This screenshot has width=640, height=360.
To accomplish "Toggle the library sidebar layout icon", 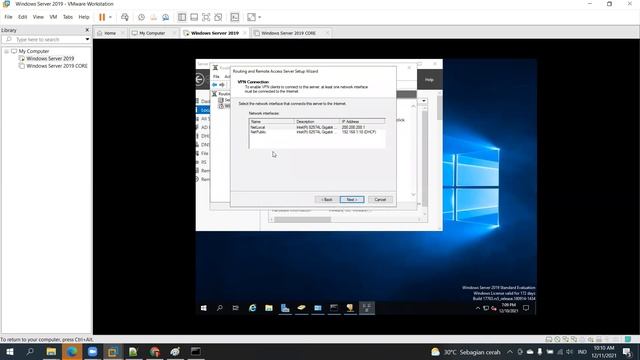I will [x=182, y=17].
